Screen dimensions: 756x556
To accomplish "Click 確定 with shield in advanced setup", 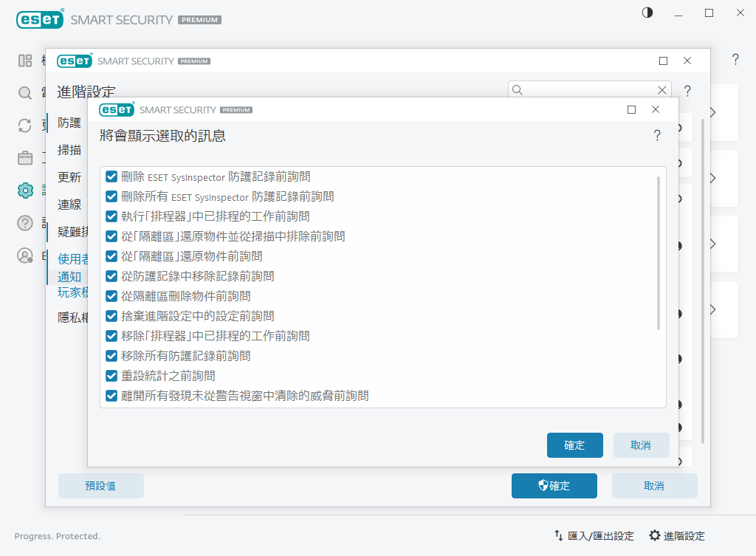I will (554, 486).
